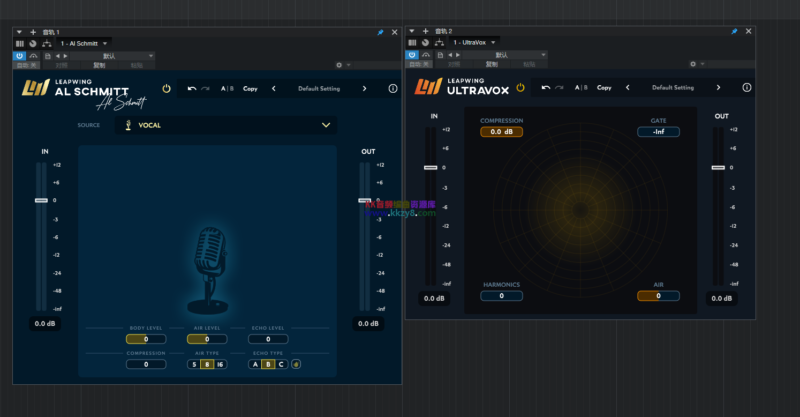800x417 pixels.
Task: Expand window menu triangle in Al Schmitt header
Action: [19, 32]
